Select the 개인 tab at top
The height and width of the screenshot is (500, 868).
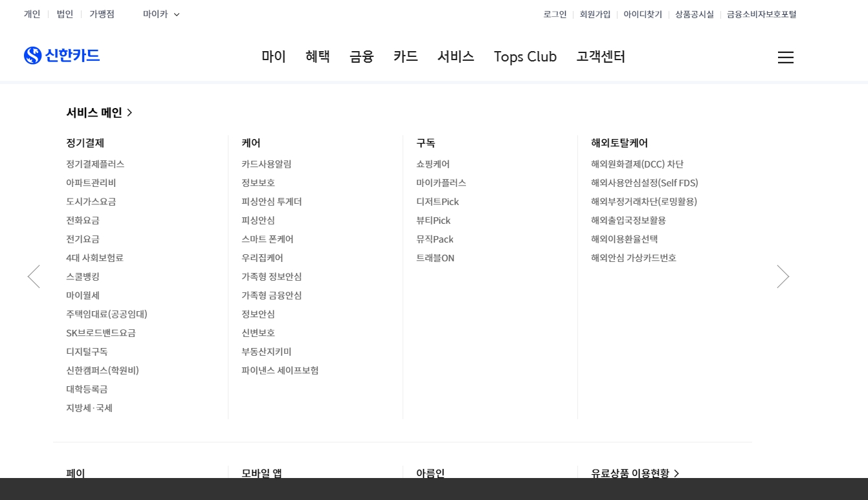point(32,14)
